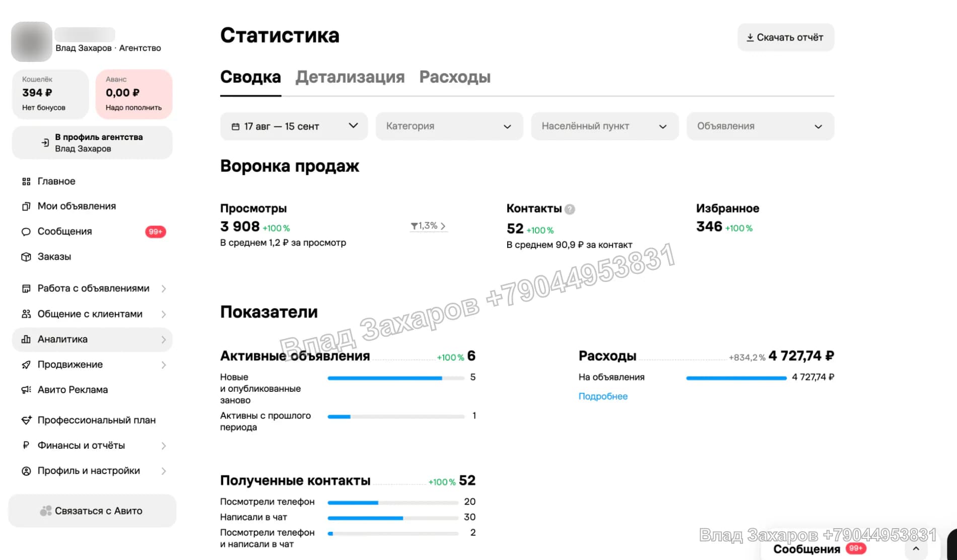
Task: Switch to the Расходы tab
Action: tap(455, 77)
